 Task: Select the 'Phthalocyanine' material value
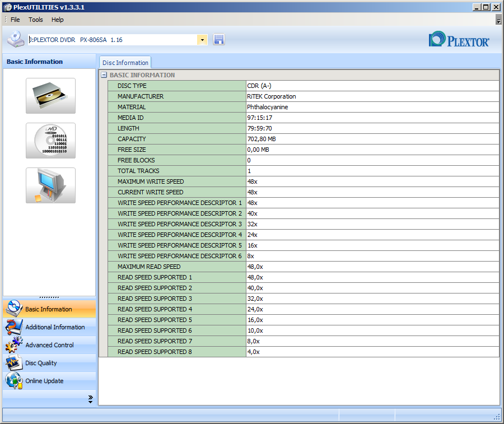click(x=268, y=107)
